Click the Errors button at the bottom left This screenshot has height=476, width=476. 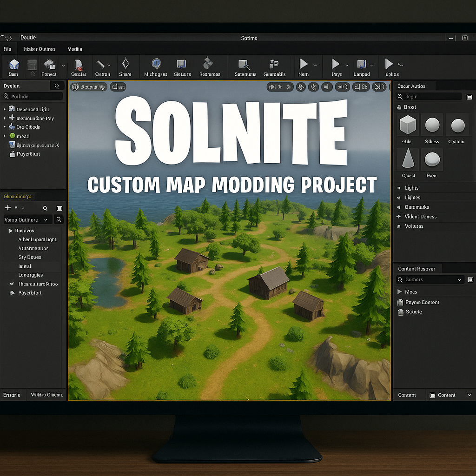coord(13,395)
